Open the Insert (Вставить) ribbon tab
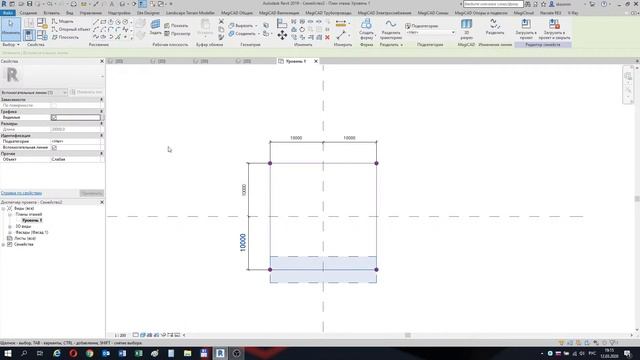The image size is (640, 360). click(x=51, y=13)
